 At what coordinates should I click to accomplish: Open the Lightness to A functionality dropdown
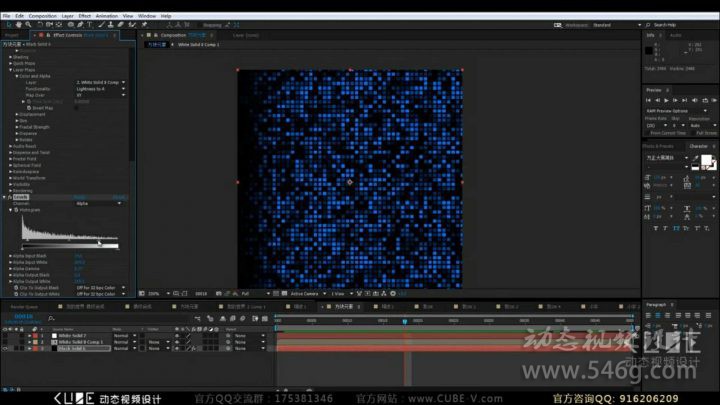click(x=100, y=88)
